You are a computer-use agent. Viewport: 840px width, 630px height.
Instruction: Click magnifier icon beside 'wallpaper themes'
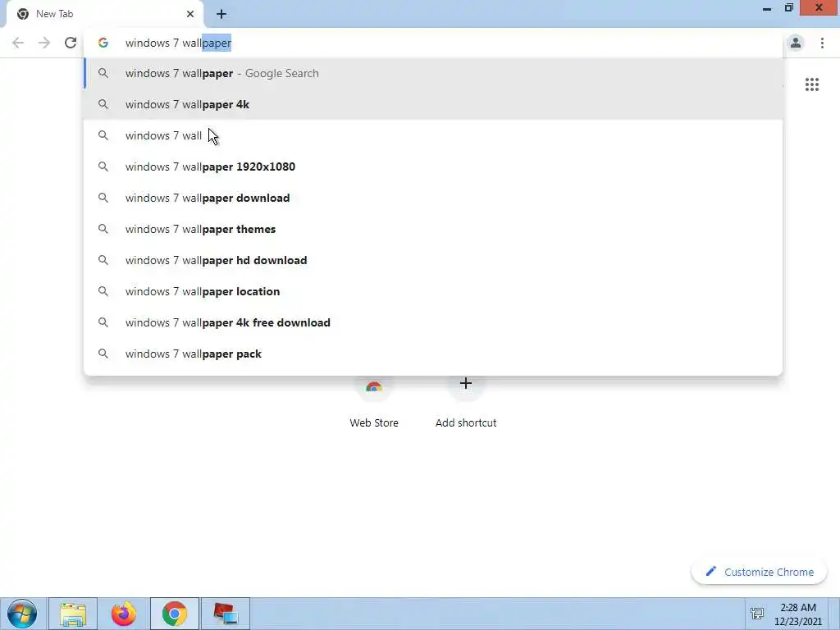(103, 229)
